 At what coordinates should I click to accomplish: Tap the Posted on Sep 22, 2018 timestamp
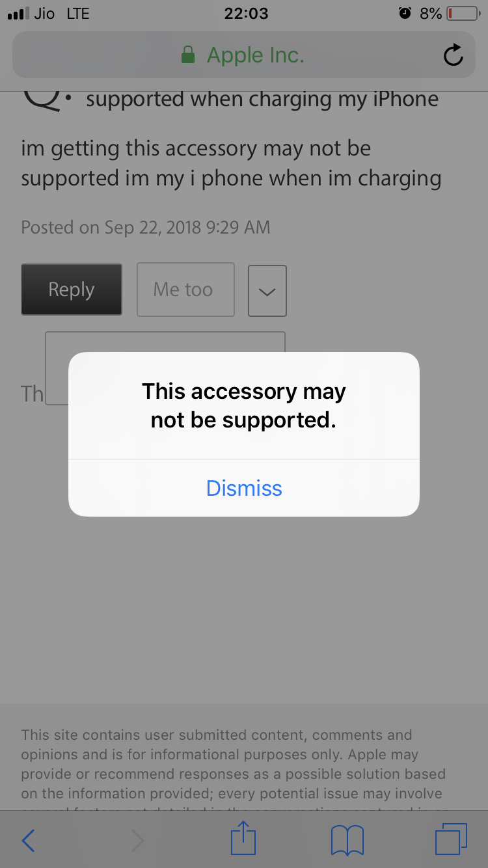[x=146, y=227]
